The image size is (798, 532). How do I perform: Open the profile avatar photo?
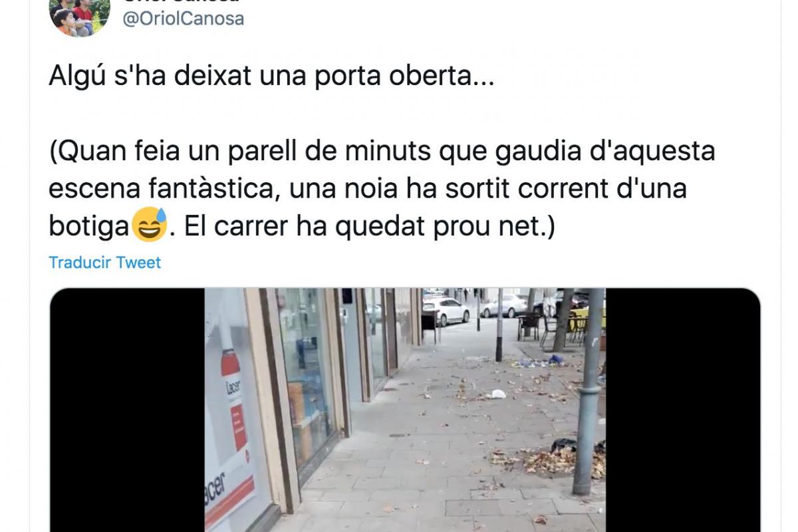79,15
